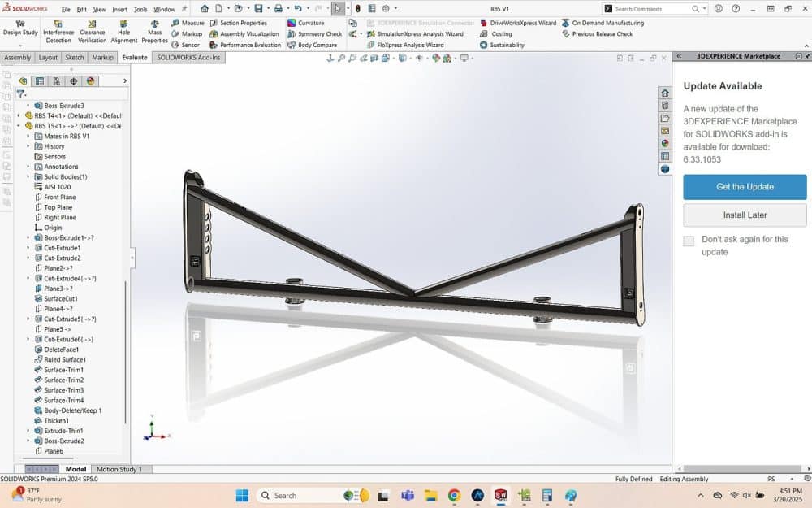Screen dimensions: 812x508
Task: Click in the Search Commands field
Action: pos(651,9)
